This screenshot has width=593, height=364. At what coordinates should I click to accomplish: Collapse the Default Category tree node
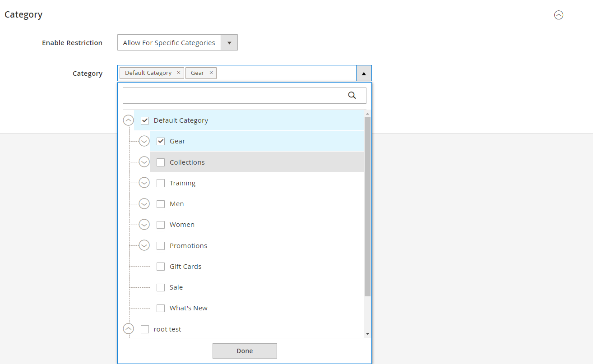129,120
